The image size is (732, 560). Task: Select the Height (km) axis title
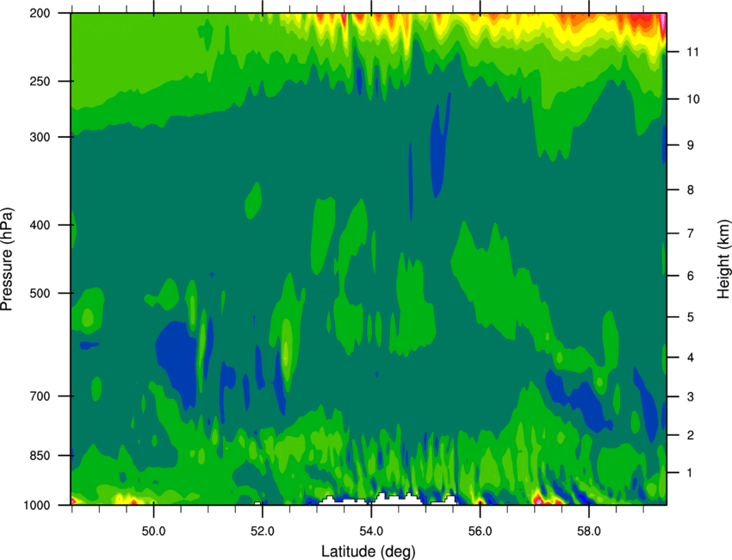(x=723, y=258)
